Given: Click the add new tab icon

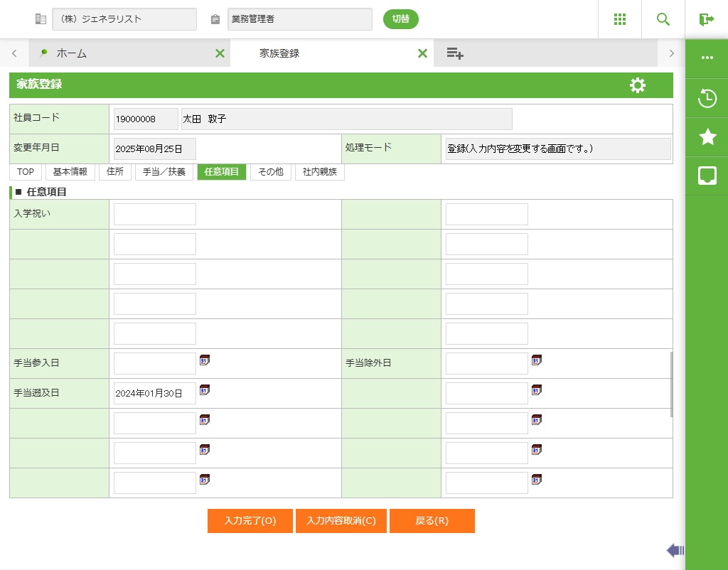Looking at the screenshot, I should click(x=455, y=53).
